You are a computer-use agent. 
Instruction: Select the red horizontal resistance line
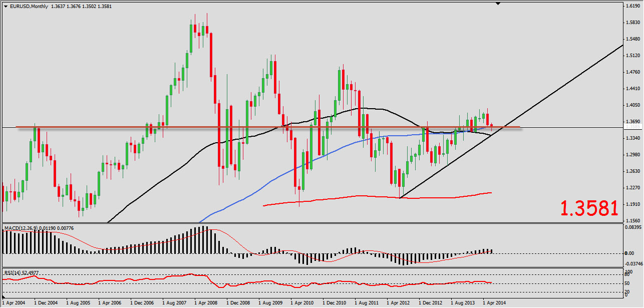click(100, 127)
